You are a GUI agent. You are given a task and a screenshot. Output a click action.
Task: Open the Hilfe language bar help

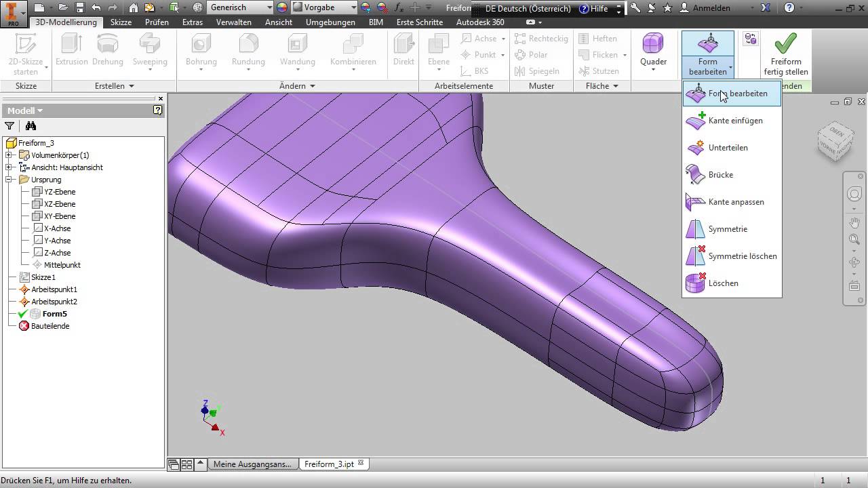594,9
